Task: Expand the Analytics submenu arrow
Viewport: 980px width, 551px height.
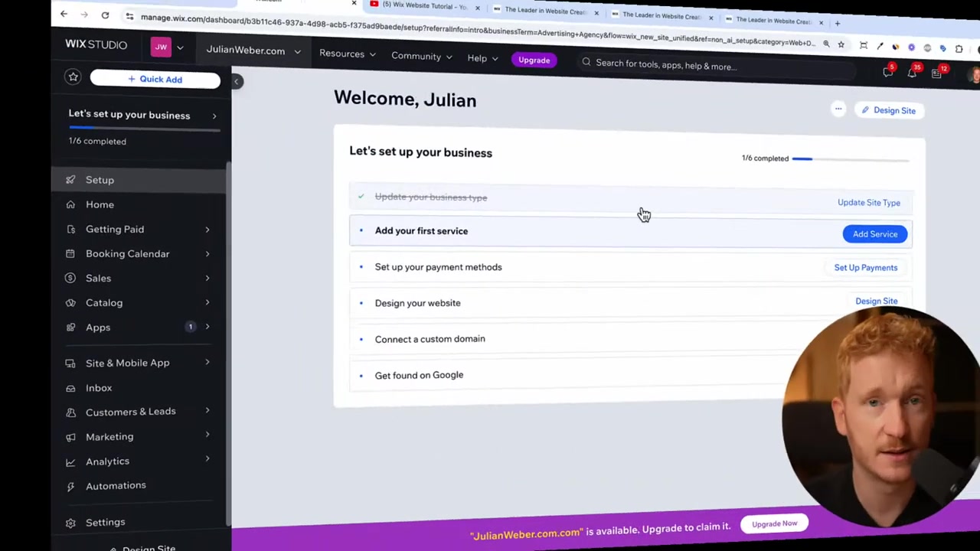Action: [207, 460]
